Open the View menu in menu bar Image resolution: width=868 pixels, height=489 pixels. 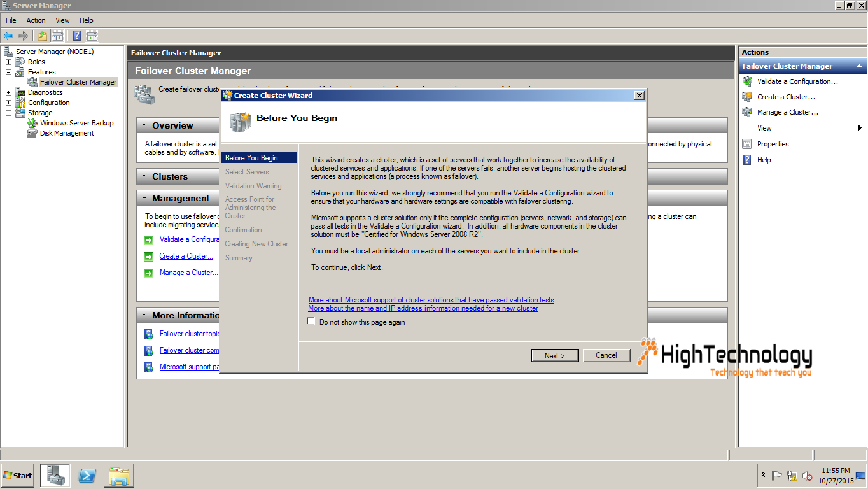tap(62, 20)
